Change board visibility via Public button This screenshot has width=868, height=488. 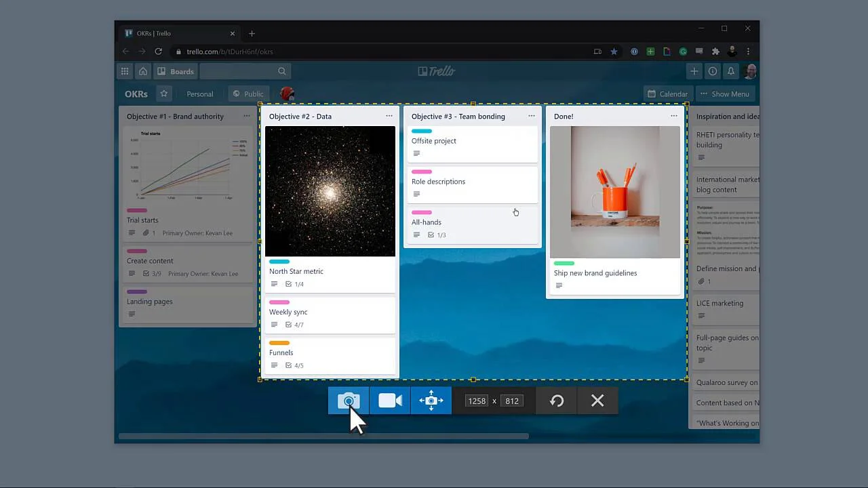point(248,94)
